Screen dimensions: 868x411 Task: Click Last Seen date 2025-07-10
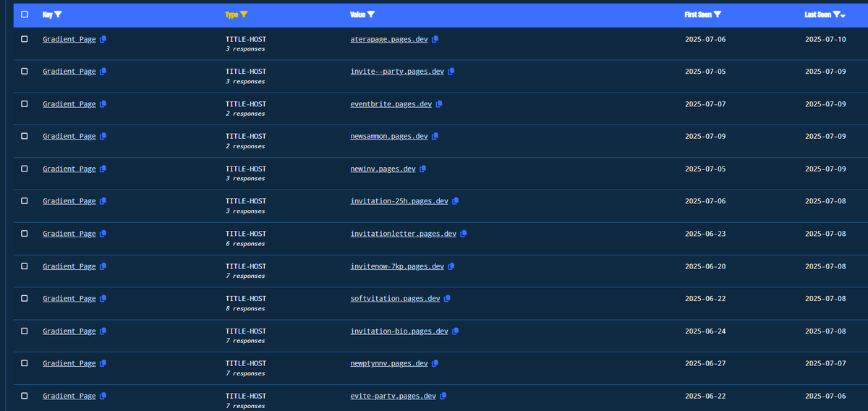(825, 39)
